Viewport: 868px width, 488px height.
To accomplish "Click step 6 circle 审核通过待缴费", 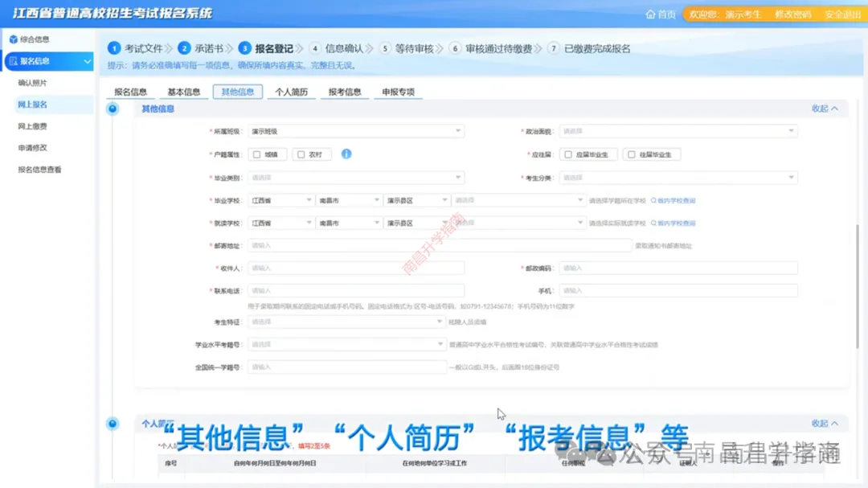I will click(x=455, y=49).
